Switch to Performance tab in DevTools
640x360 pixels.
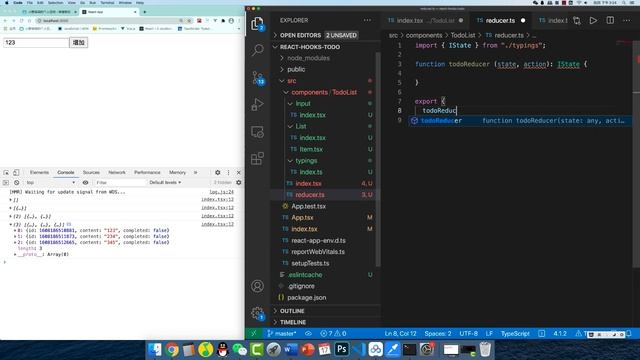(147, 173)
